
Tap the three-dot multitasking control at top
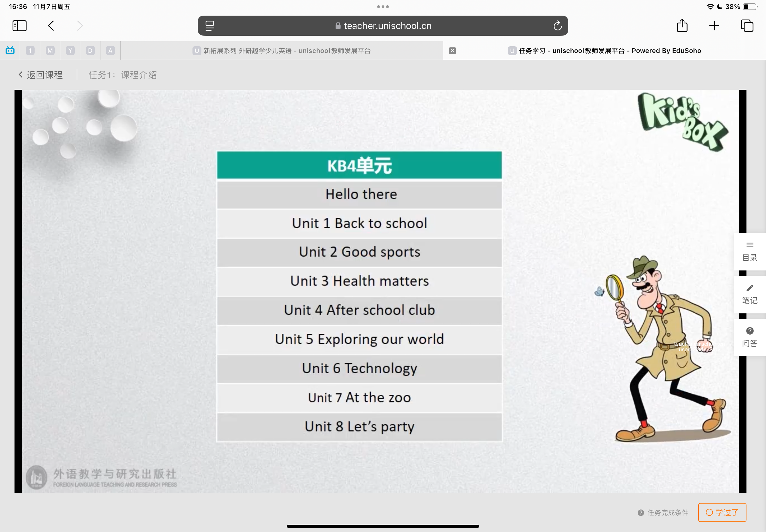click(x=383, y=7)
